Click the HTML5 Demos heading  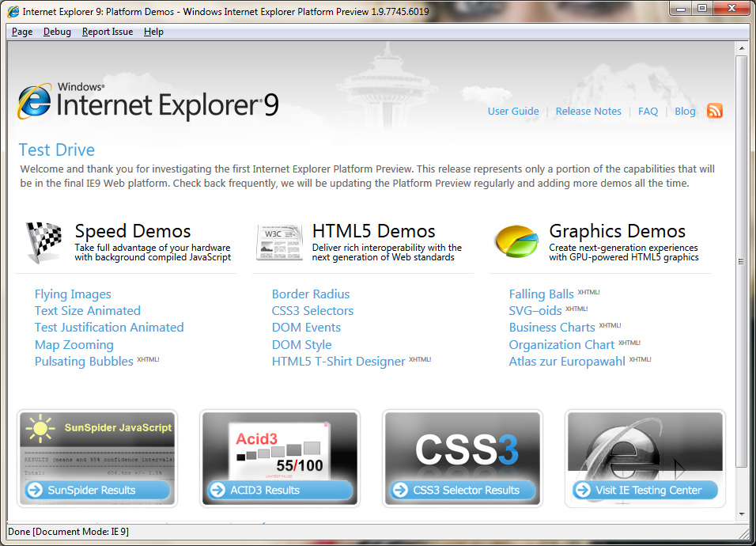(x=374, y=231)
